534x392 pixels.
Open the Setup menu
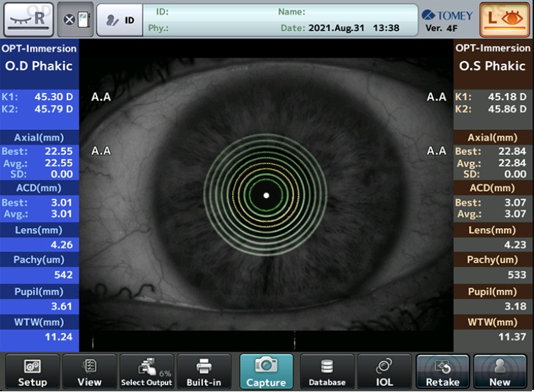pos(32,371)
